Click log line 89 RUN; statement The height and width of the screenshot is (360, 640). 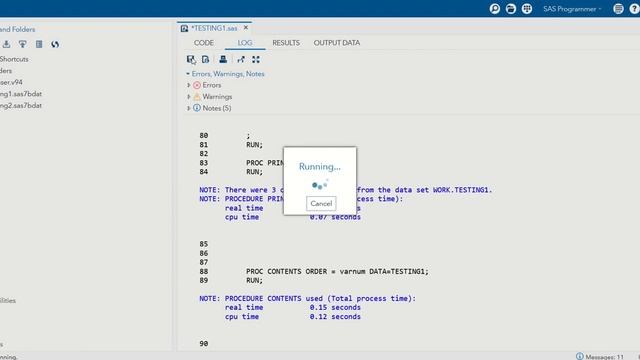pos(255,280)
